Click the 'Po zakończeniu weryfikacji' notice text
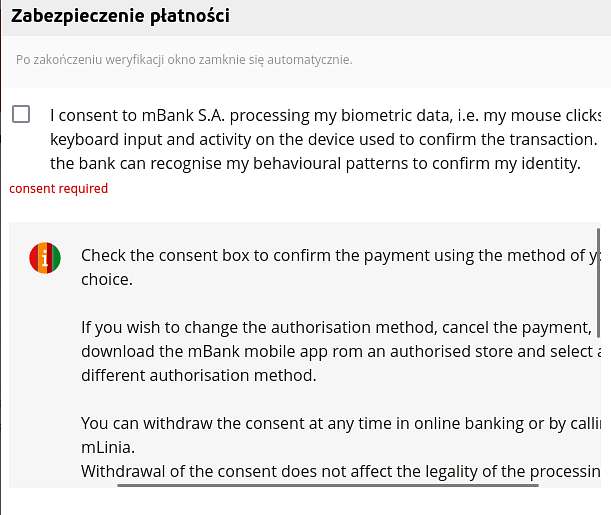 click(x=184, y=60)
